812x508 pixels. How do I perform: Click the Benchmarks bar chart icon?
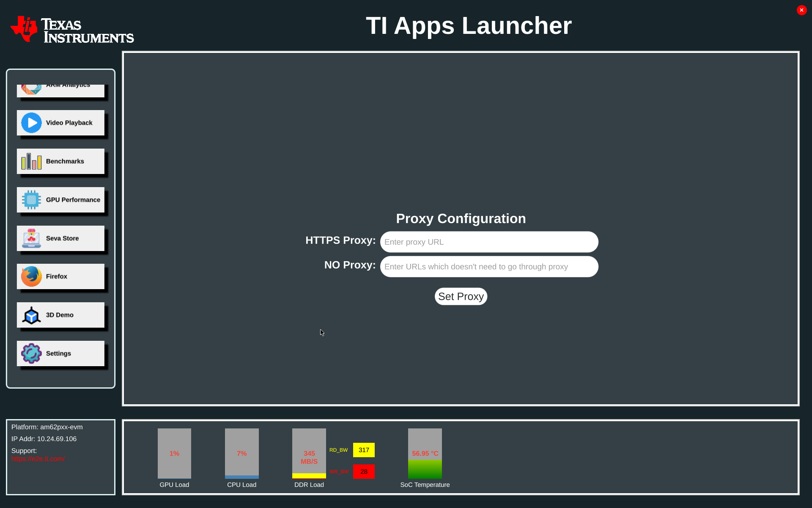tap(31, 161)
